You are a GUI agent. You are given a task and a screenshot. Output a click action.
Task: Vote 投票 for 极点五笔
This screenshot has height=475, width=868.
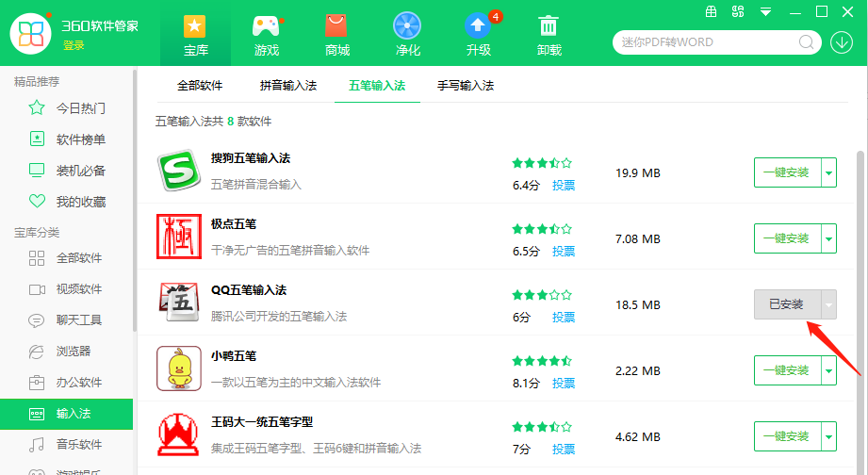pos(564,252)
